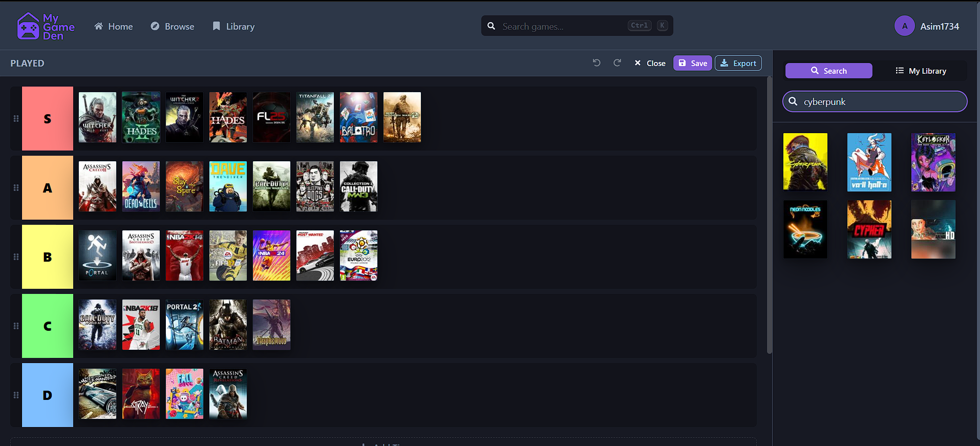
Task: Open the Library page
Action: [x=233, y=26]
